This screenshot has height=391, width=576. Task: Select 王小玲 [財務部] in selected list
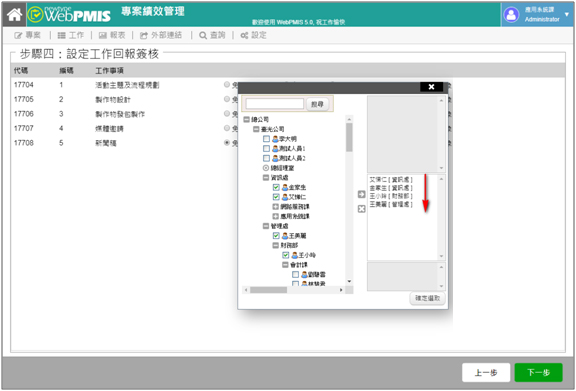391,196
